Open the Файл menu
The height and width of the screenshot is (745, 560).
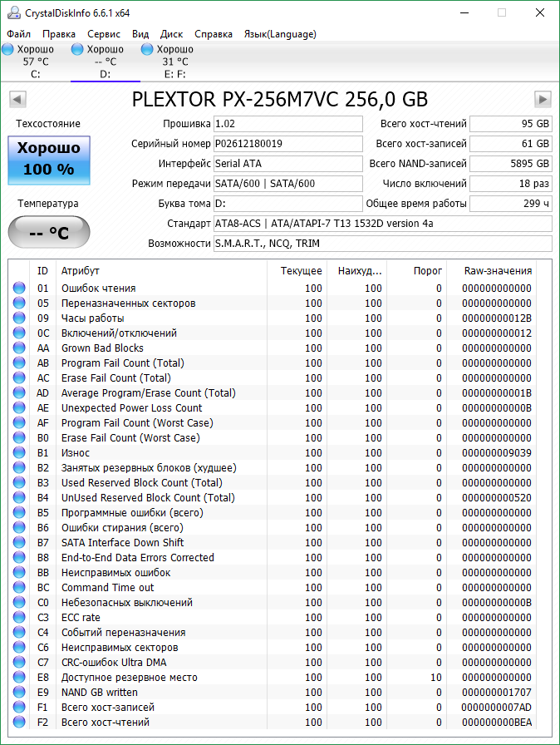pyautogui.click(x=18, y=34)
